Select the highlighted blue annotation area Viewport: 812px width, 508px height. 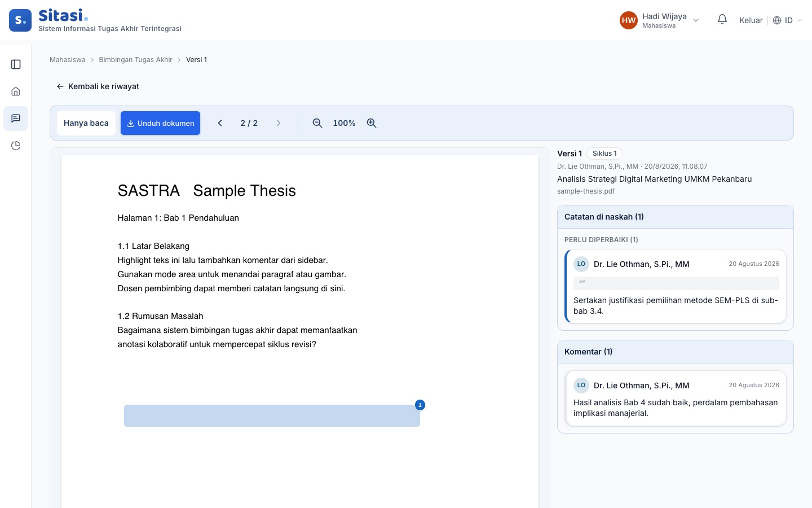click(272, 415)
